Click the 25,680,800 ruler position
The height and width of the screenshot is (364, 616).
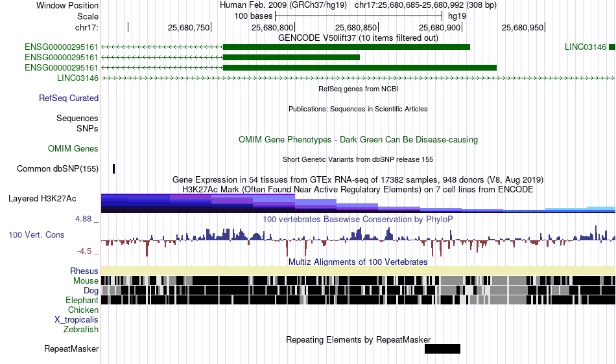tap(272, 27)
